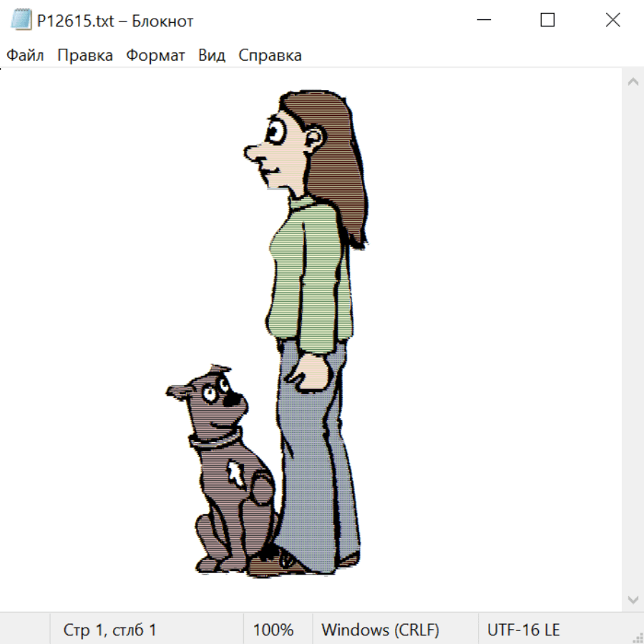Open the Правка menu
The width and height of the screenshot is (644, 644).
(85, 55)
